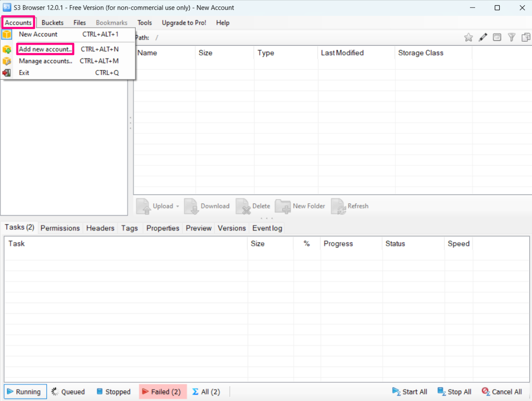
Task: Switch to the Tasks (2) tab
Action: click(x=19, y=227)
